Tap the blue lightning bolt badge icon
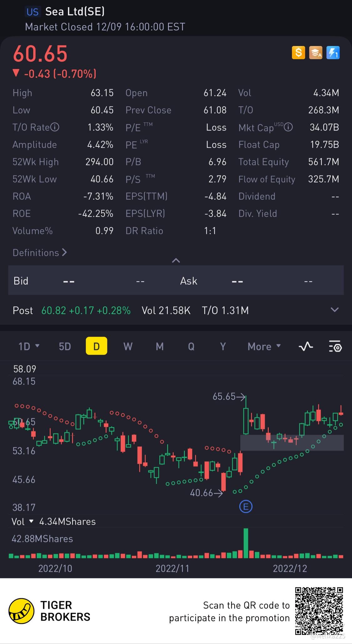 [x=333, y=52]
